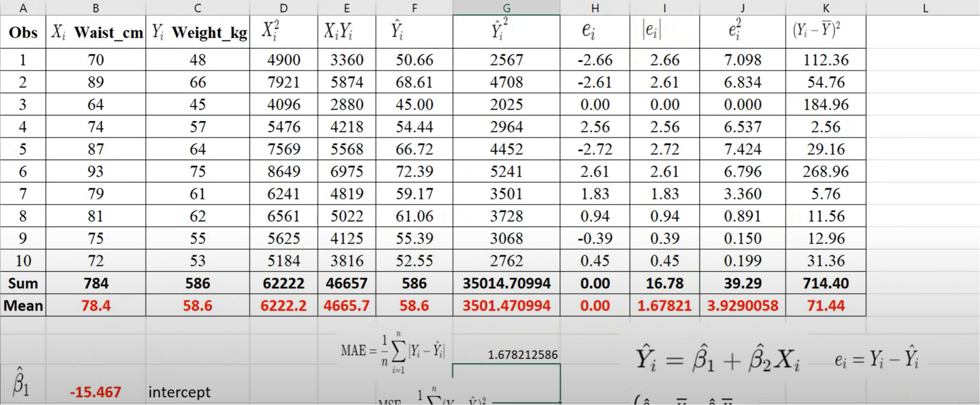
Task: Select the column G header
Action: coord(506,8)
